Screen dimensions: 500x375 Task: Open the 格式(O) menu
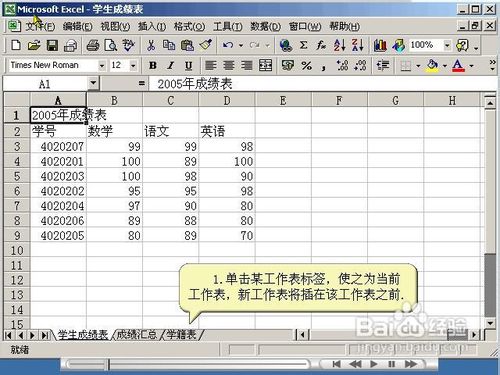189,26
